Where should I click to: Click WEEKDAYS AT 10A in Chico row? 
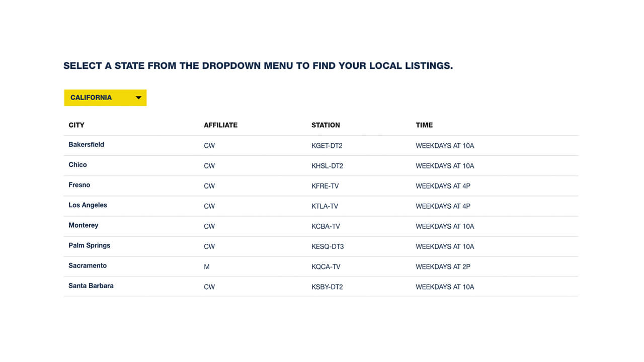[x=445, y=166]
